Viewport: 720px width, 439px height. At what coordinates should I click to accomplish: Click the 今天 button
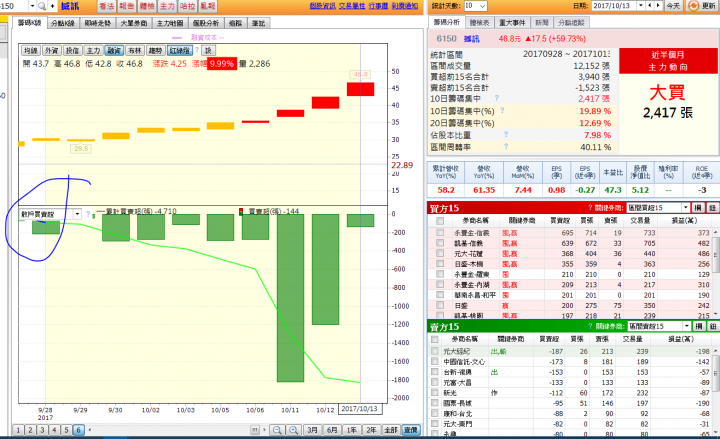pos(674,6)
